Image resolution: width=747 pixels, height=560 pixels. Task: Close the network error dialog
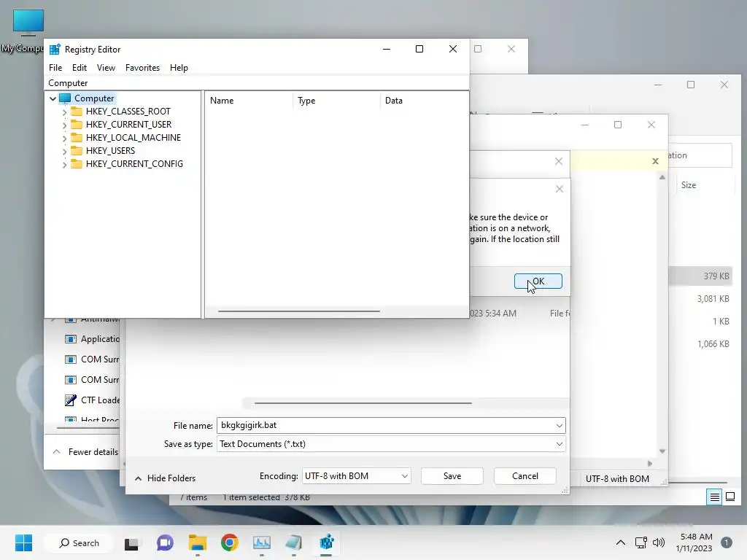point(560,189)
